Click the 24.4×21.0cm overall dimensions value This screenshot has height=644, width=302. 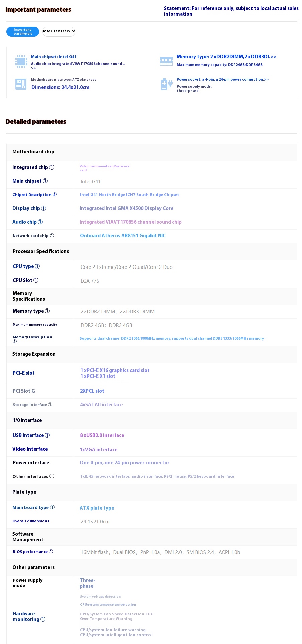coord(95,522)
